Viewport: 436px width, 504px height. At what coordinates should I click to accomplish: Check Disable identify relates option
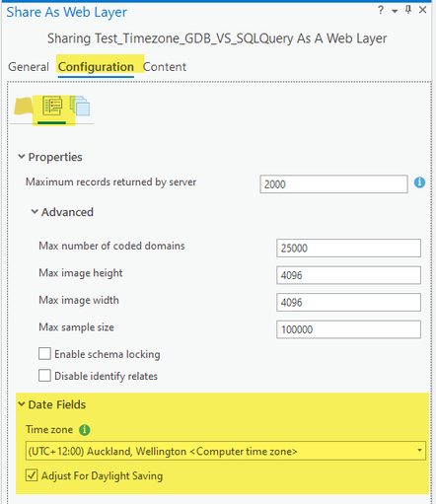point(44,376)
